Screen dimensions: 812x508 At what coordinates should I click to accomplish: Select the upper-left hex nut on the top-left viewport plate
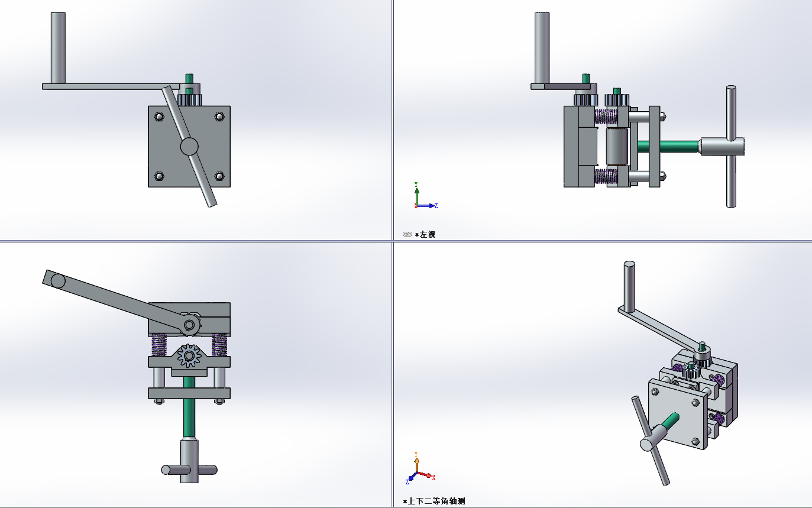pos(158,116)
